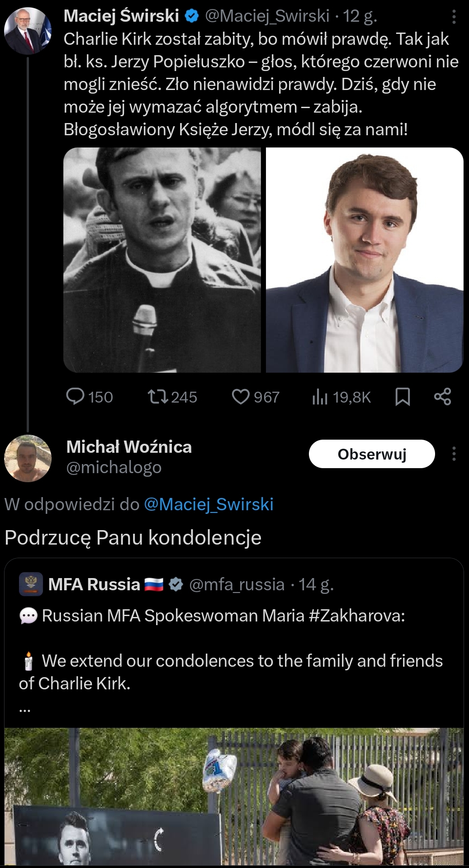Viewport: 469px width, 868px height.
Task: Open Maciej Świrski profile avatar
Action: (x=28, y=31)
